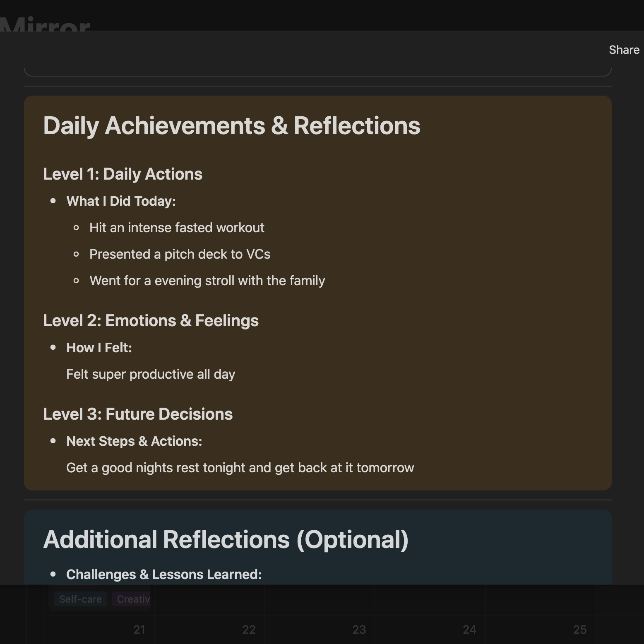Click the Next Steps & Actions bullet
Viewport: 644px width, 644px height.
[x=134, y=441]
